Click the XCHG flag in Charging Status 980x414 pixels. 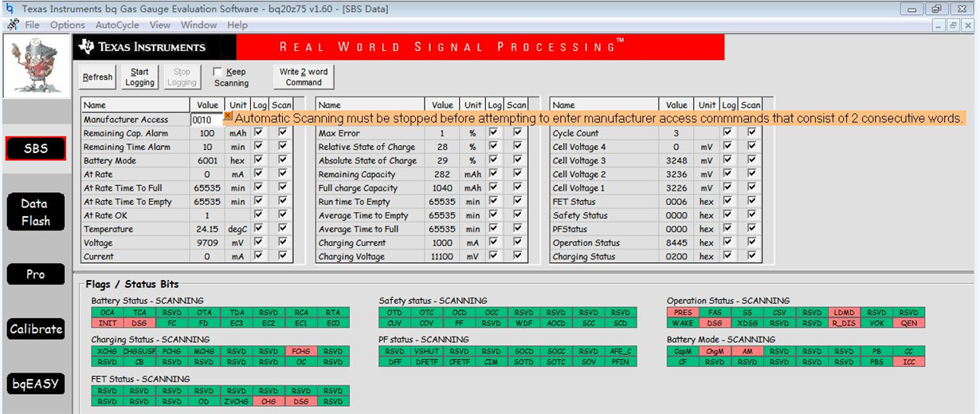[x=108, y=351]
